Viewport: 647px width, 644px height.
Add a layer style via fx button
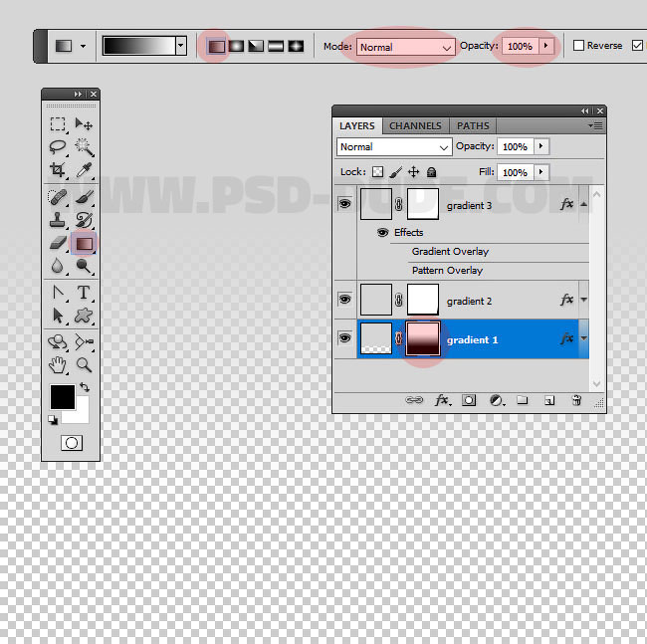coord(443,400)
